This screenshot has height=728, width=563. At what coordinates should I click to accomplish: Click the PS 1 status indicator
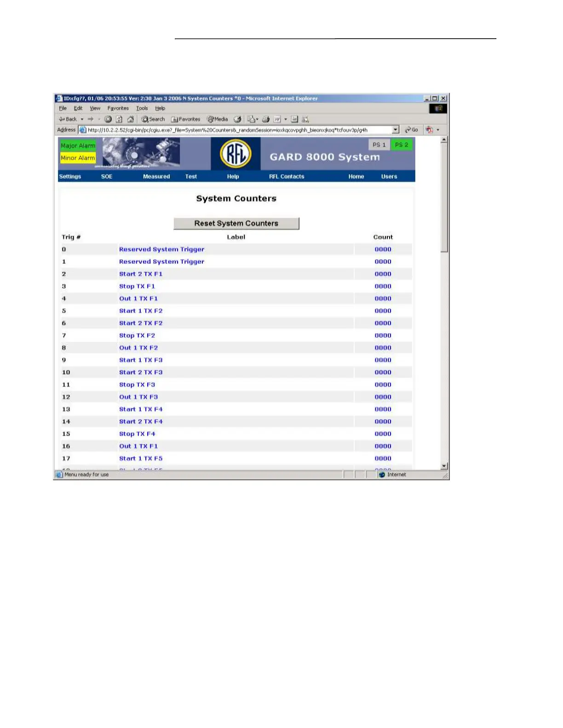[379, 144]
